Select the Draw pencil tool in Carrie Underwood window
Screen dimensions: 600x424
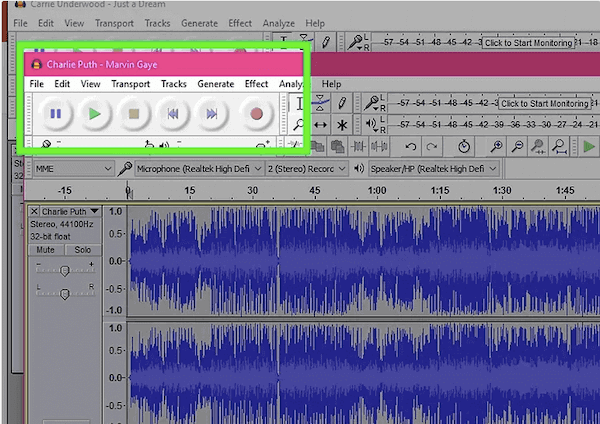click(x=326, y=42)
